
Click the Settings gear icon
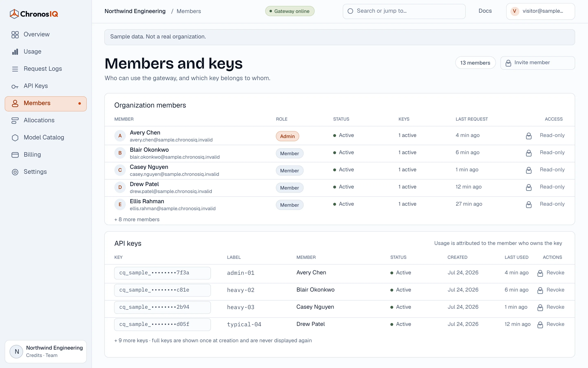pos(15,172)
